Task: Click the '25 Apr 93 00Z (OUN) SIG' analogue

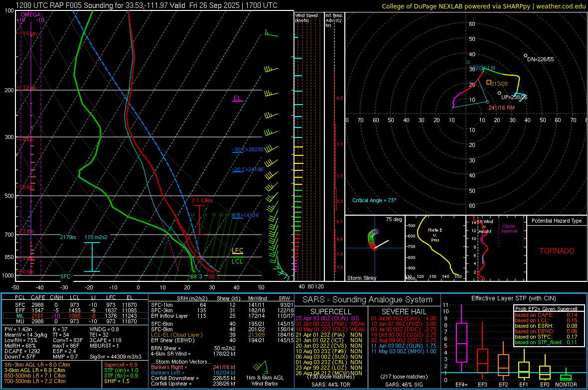Action: [327, 318]
